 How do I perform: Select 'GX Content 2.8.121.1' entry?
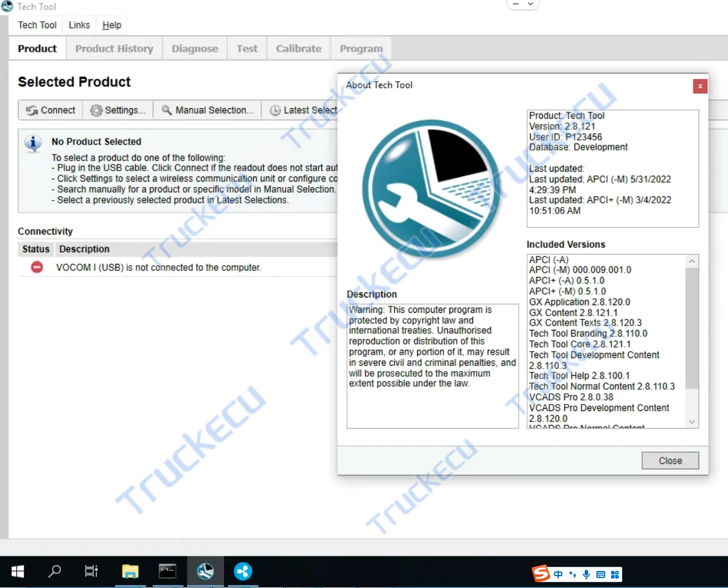click(573, 313)
